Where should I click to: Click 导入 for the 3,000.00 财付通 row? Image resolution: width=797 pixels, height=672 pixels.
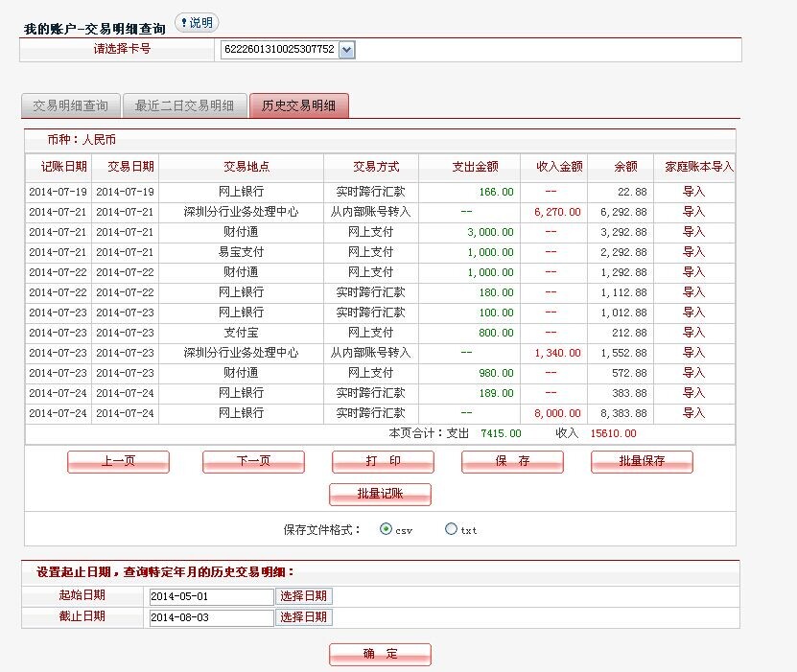693,232
